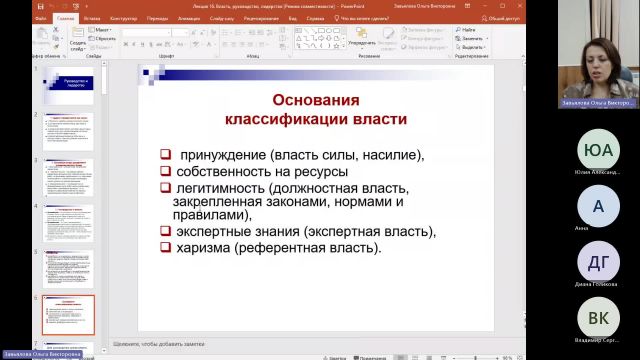Click the bullets list icon
The height and width of the screenshot is (360, 640).
click(x=225, y=33)
